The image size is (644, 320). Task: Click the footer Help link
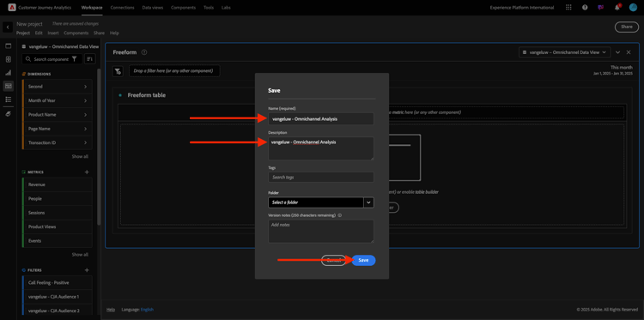tap(111, 310)
